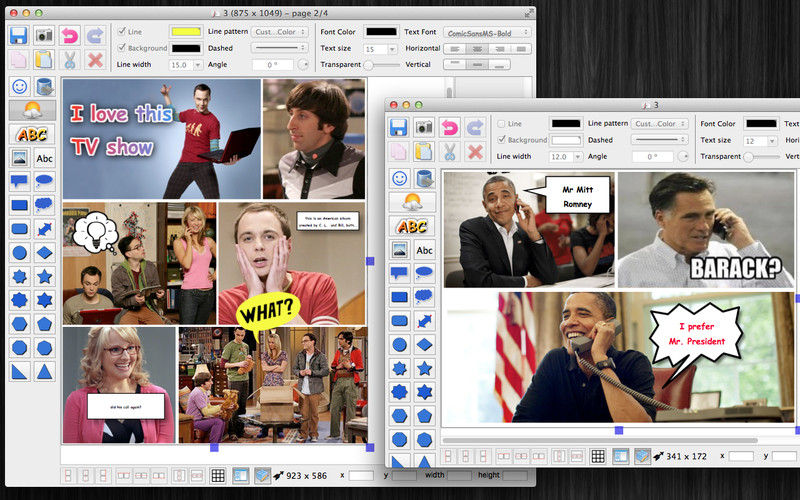Toggle the grid icon in back window status bar
Screen dimensions: 800x500
[x=218, y=476]
